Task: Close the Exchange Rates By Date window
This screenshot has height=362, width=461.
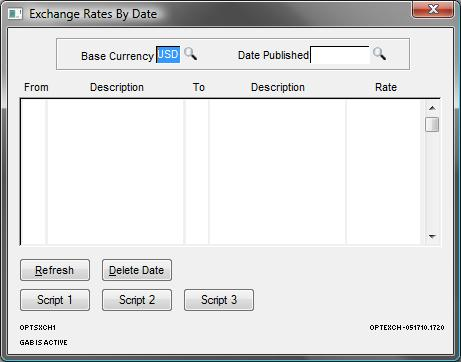Action: [433, 9]
